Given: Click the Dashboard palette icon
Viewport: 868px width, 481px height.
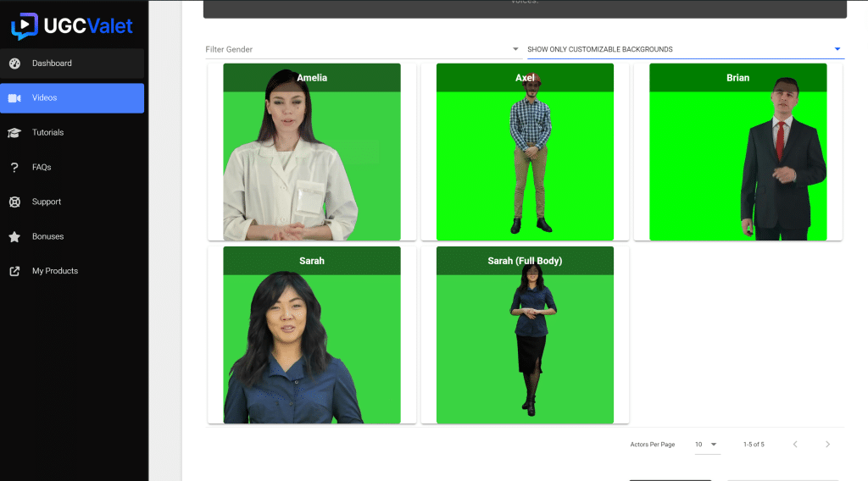Looking at the screenshot, I should (15, 63).
